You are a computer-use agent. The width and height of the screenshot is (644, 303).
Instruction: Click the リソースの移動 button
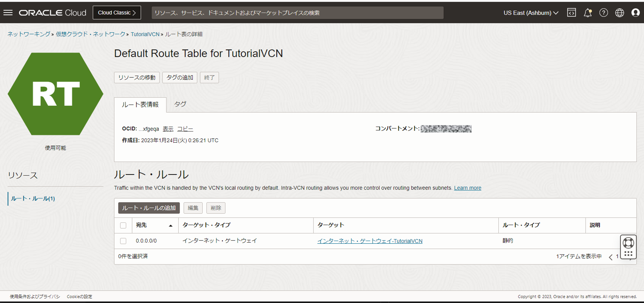[137, 77]
